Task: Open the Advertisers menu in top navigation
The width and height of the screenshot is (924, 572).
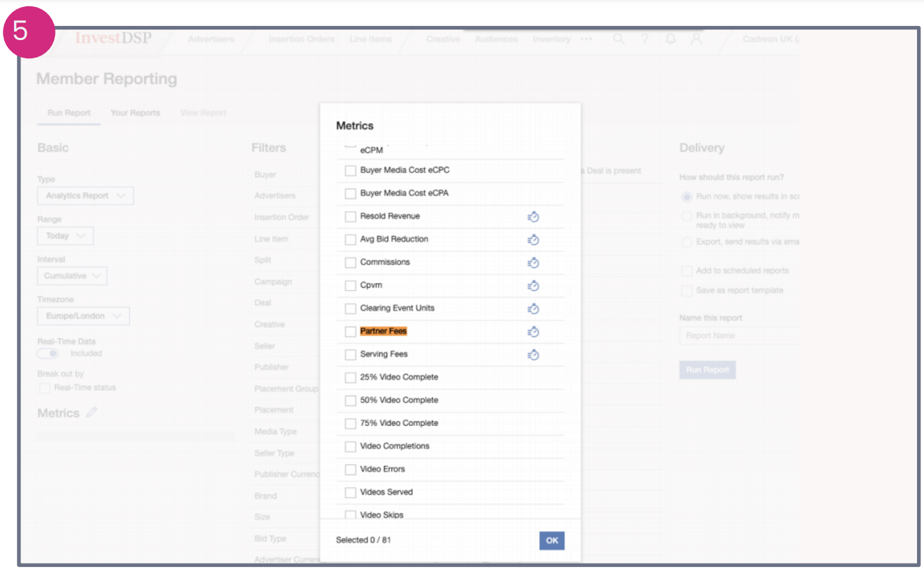Action: tap(211, 39)
